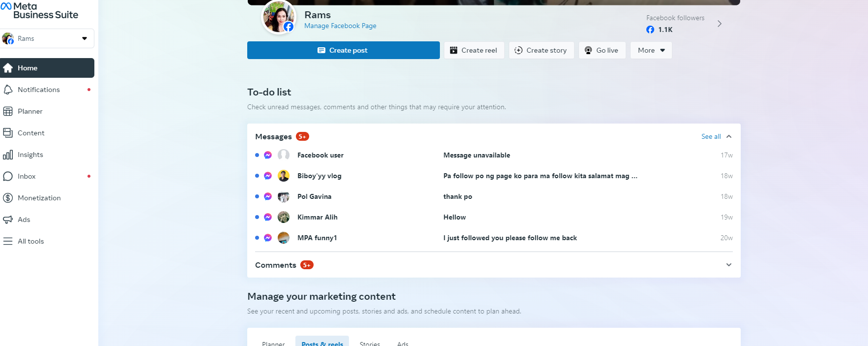The width and height of the screenshot is (868, 346).
Task: Collapse the Messages section chevron
Action: tap(729, 136)
